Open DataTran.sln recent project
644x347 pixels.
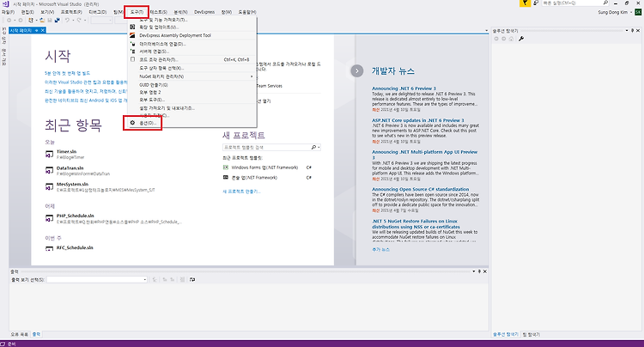click(x=70, y=168)
